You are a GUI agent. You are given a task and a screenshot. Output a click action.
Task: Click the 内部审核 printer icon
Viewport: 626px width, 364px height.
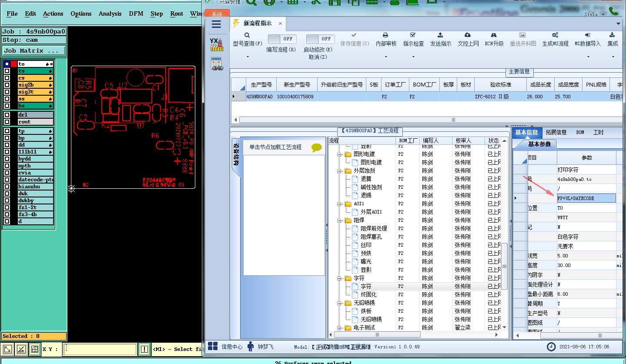385,35
